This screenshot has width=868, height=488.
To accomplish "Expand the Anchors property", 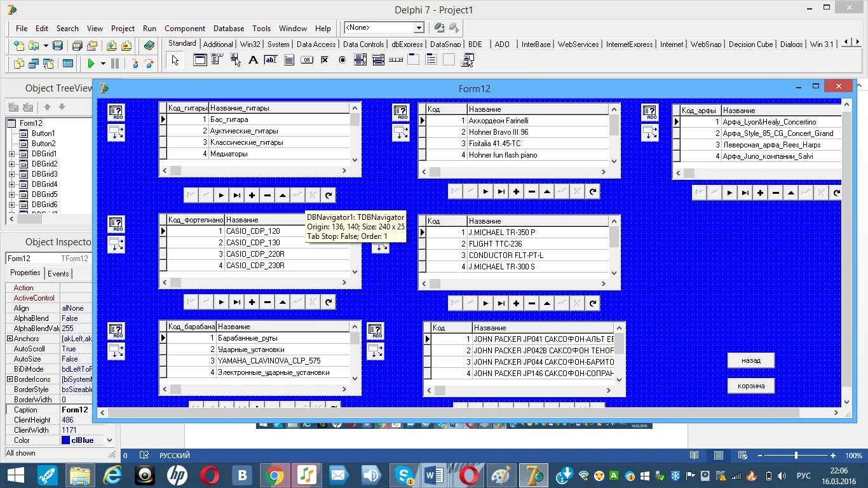I will (10, 339).
